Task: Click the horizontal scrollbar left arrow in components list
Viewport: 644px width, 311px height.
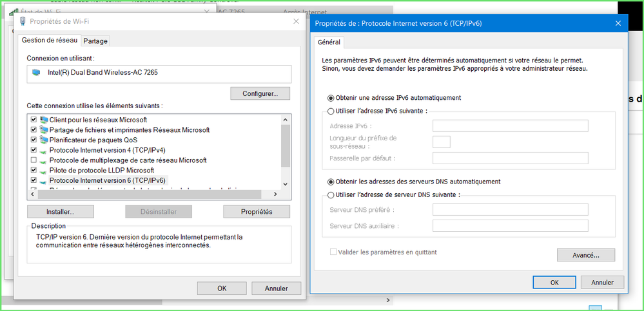Action: coord(34,194)
